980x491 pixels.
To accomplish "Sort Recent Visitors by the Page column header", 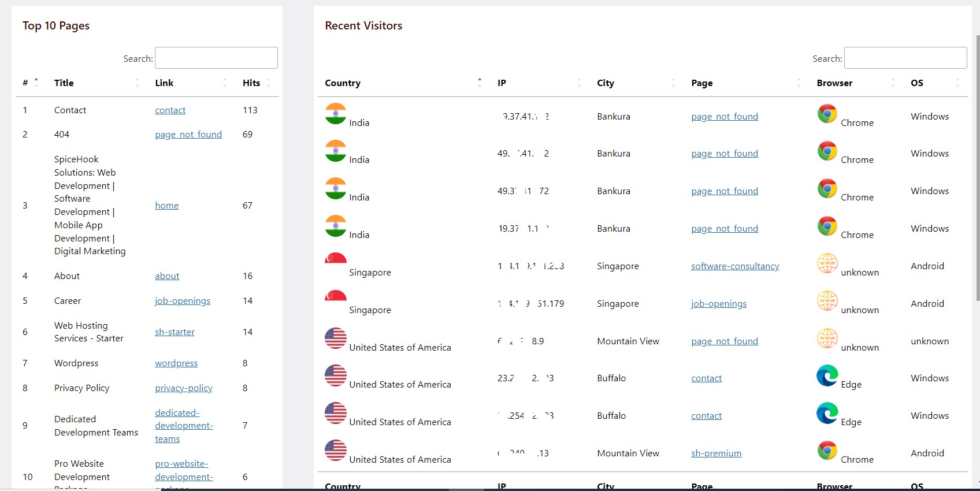I will [746, 83].
